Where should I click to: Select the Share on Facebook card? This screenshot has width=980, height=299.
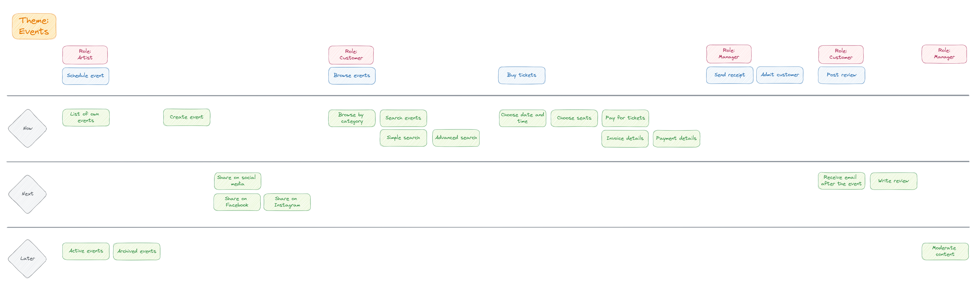point(237,202)
